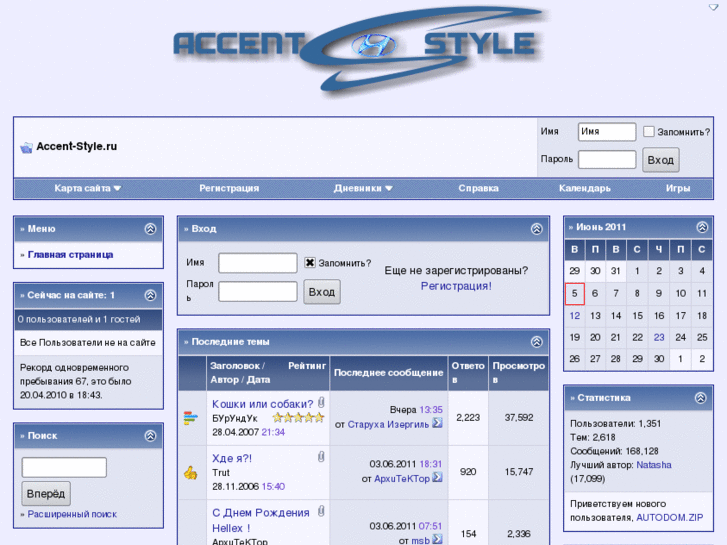Click the header Вход button
Viewport: 727px width, 545px height.
(661, 160)
